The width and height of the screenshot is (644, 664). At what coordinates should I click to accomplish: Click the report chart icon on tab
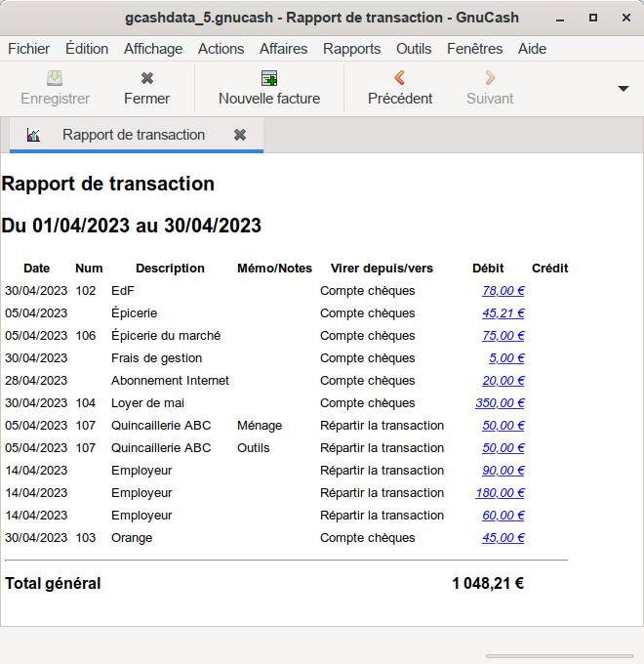[34, 135]
